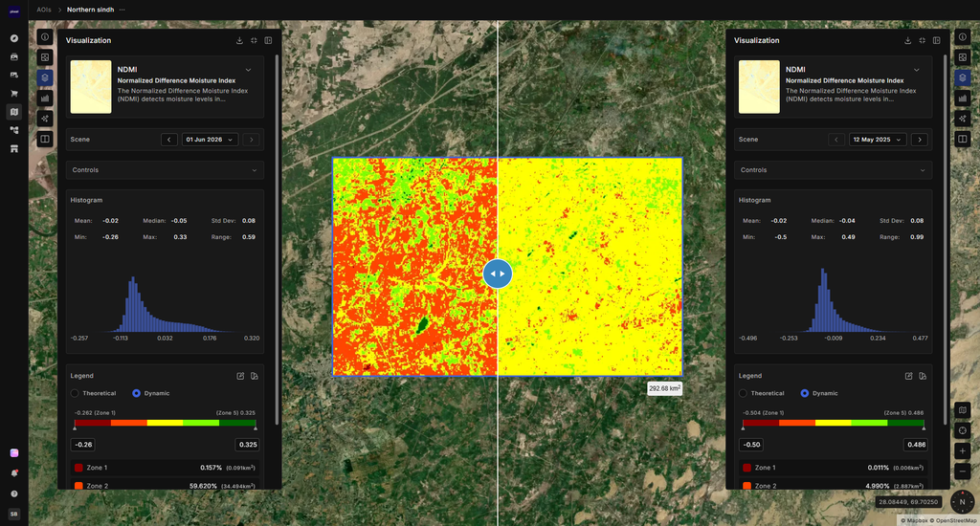Open the marketplace store icon in left sidebar
Viewport: 980px width, 526px height.
click(13, 148)
